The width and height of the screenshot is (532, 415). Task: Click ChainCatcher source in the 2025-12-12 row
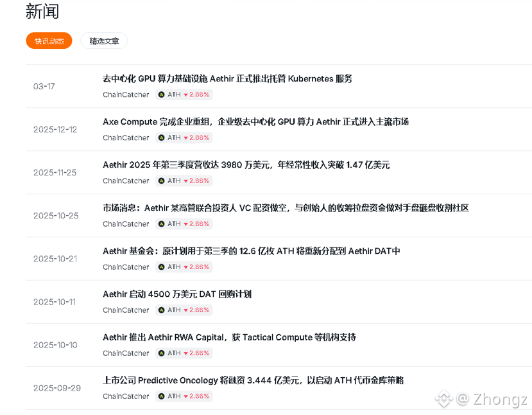126,138
